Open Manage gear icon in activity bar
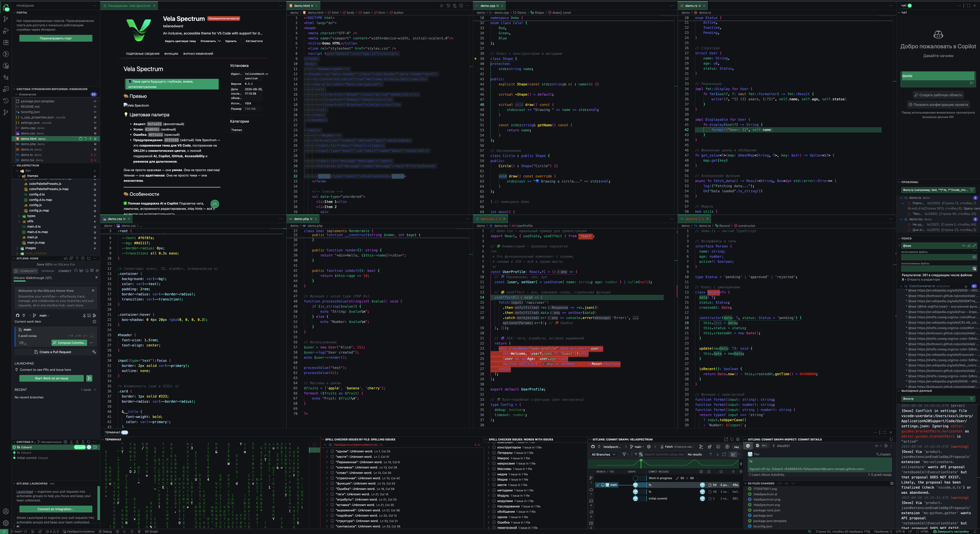 coord(6,523)
